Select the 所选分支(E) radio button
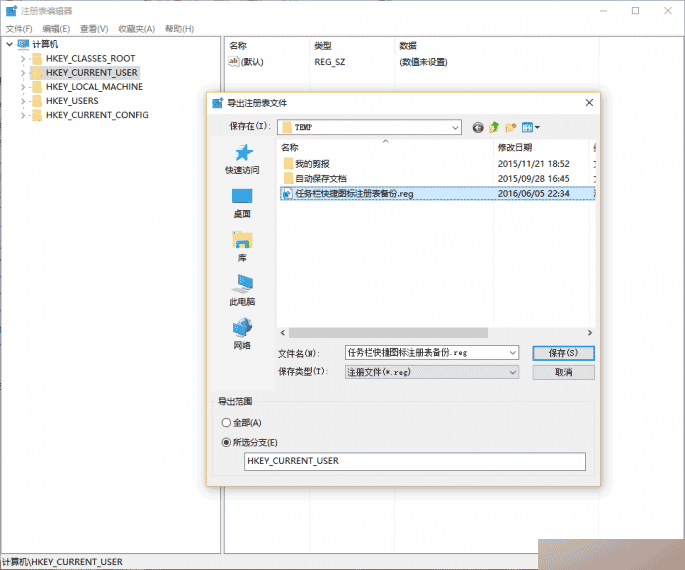 click(x=225, y=442)
